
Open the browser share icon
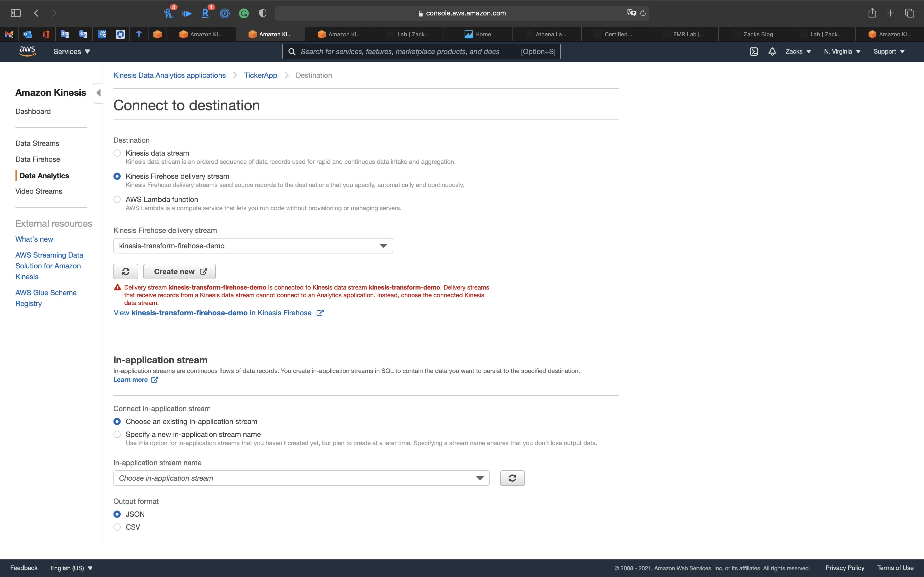tap(872, 13)
